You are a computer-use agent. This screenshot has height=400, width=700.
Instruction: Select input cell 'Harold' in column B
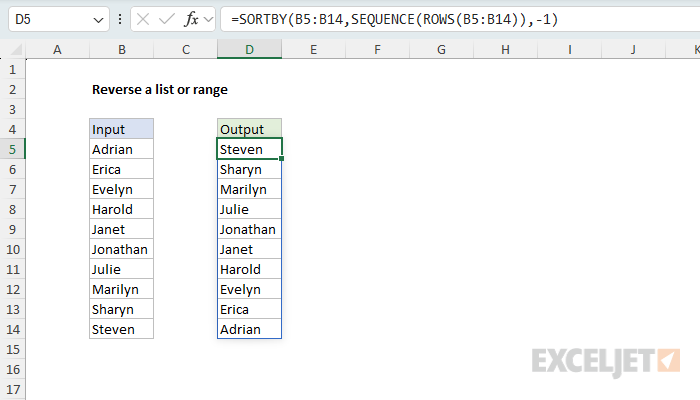click(121, 209)
